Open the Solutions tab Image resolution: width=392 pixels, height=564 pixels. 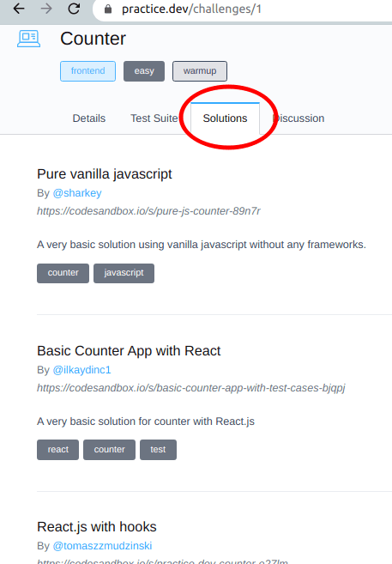point(225,118)
